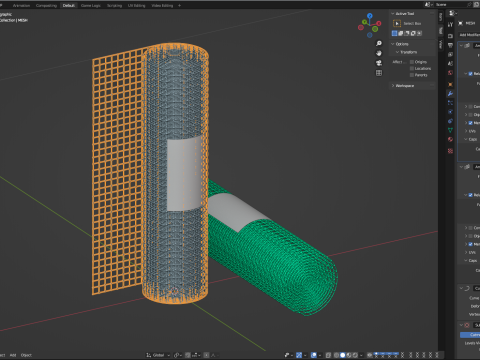Toggle viewport gizmos button in header

tap(299, 355)
